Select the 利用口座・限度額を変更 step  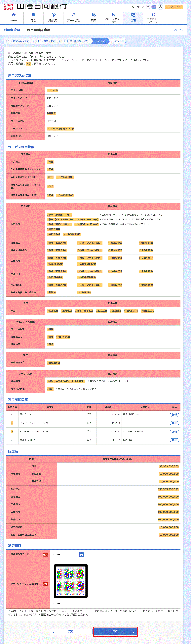pyautogui.click(x=75, y=41)
